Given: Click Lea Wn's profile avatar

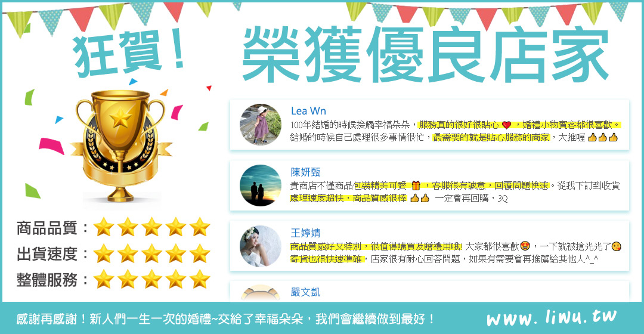Looking at the screenshot, I should click(261, 125).
